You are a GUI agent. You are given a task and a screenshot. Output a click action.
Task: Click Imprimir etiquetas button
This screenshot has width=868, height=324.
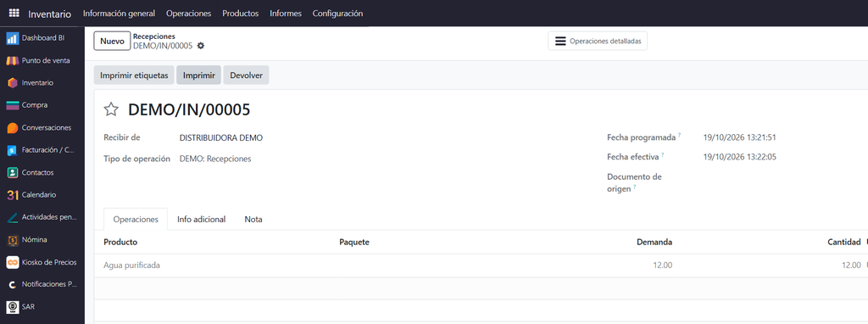pyautogui.click(x=134, y=75)
